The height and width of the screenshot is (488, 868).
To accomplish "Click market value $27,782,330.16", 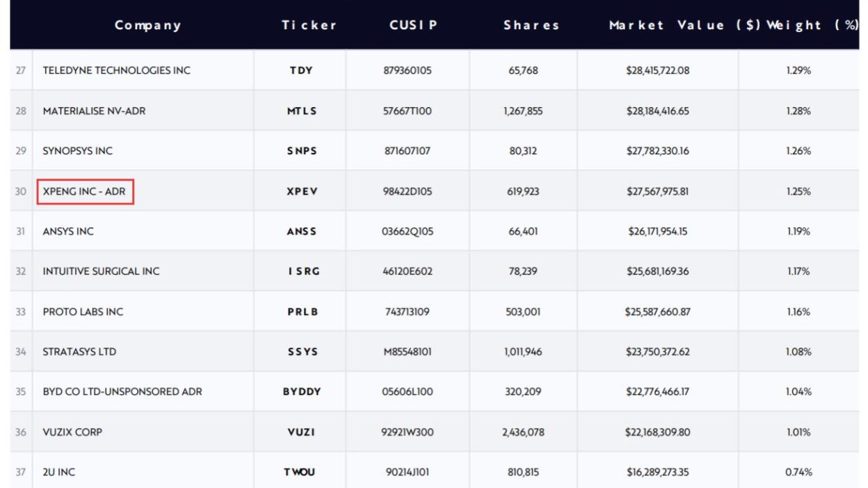I will 657,151.
